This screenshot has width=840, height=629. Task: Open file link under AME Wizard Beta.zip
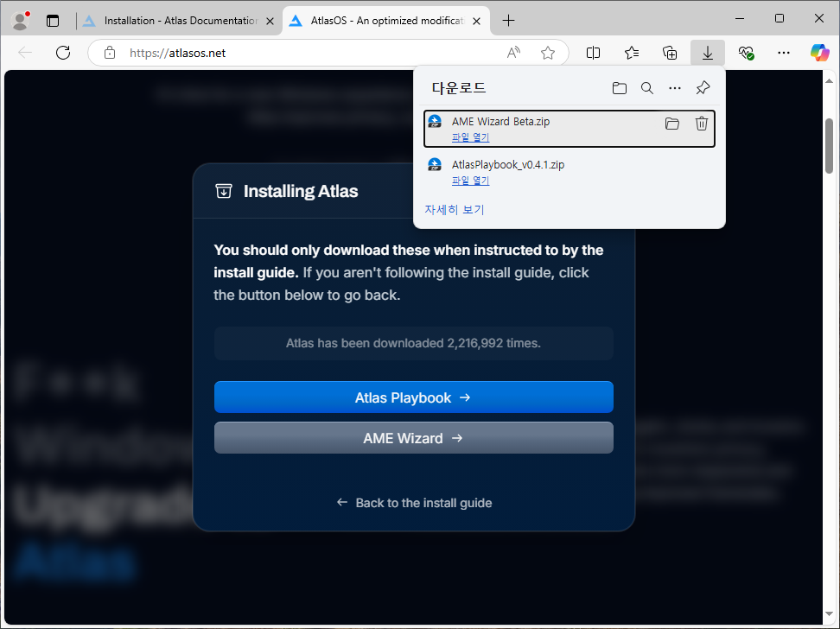point(470,137)
